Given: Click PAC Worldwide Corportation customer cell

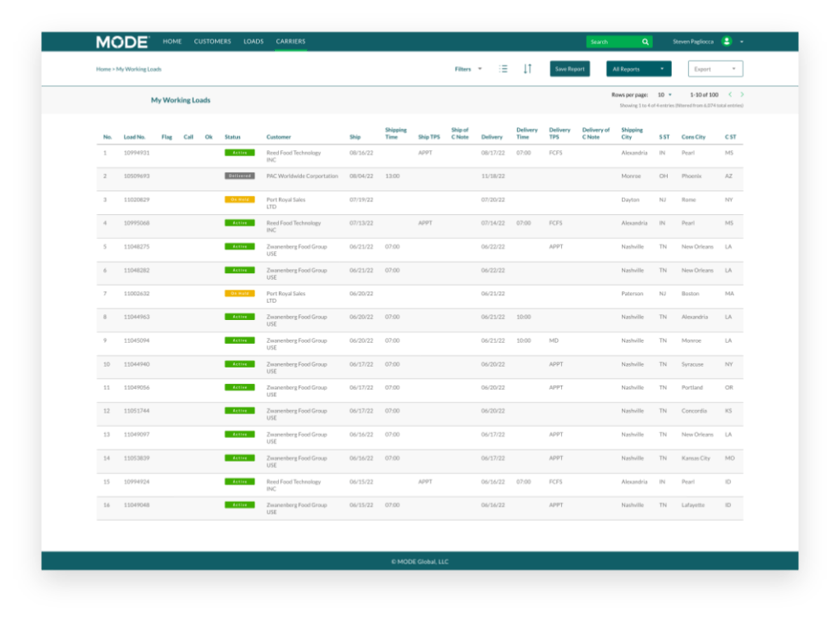Looking at the screenshot, I should (302, 176).
